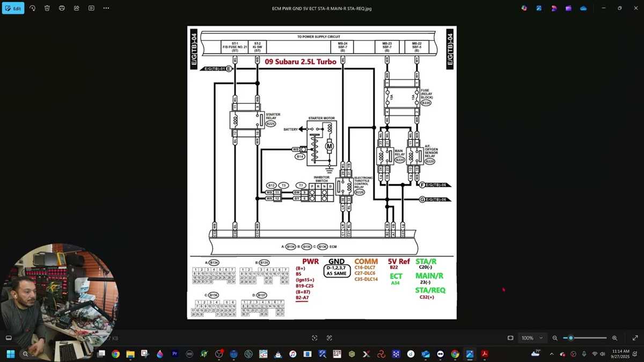
Task: Open Outlook from the taskbar
Action: (426, 354)
